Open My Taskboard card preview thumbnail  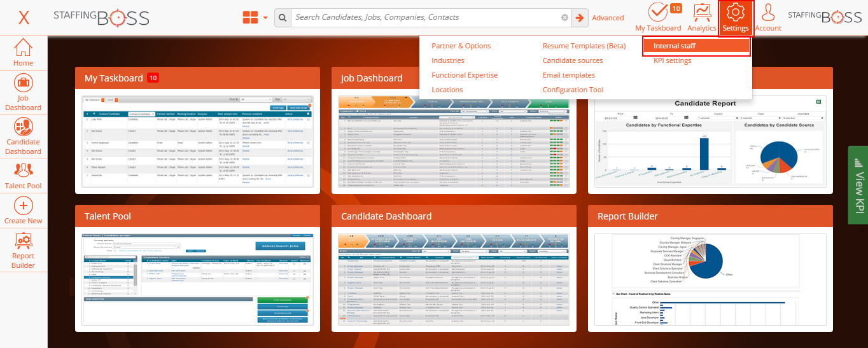(x=197, y=141)
